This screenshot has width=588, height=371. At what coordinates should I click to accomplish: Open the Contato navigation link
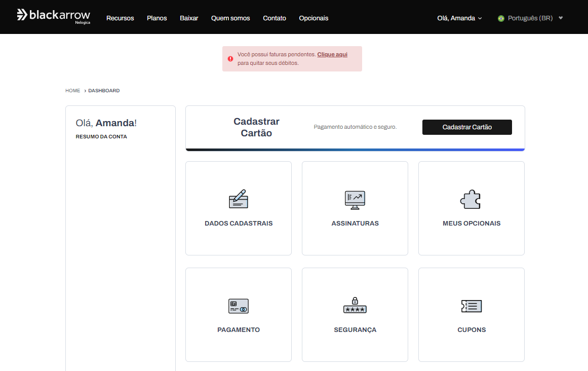[275, 18]
